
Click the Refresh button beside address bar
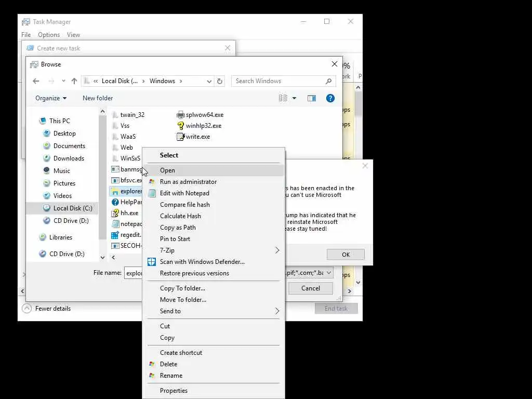pyautogui.click(x=220, y=81)
